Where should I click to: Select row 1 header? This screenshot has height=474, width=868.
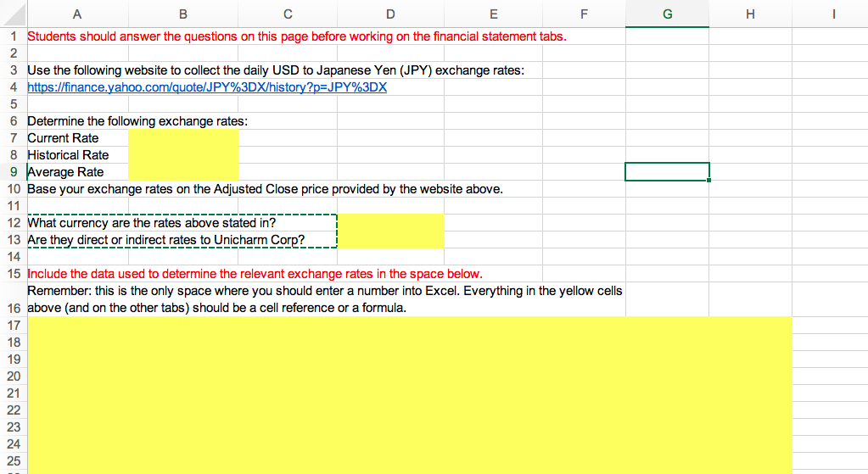click(x=14, y=36)
